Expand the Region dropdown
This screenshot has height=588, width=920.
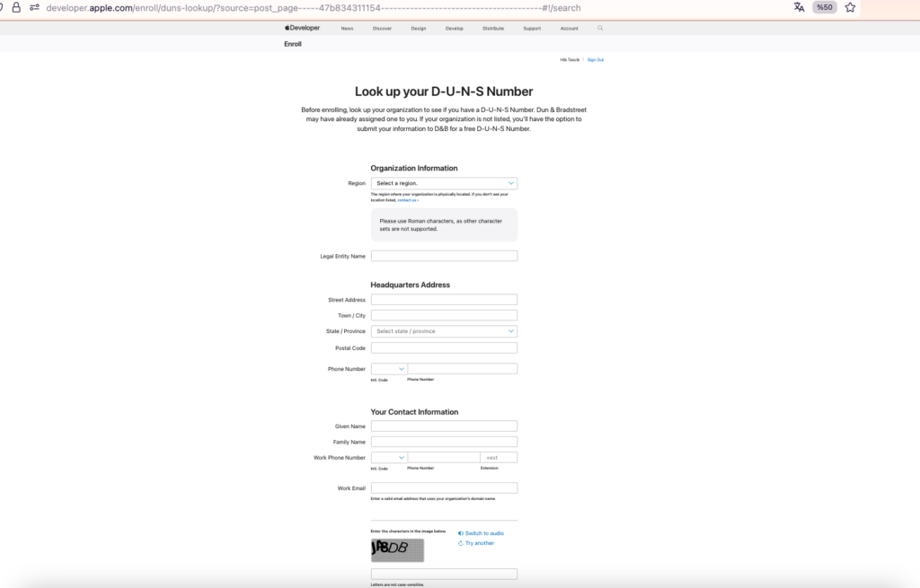444,183
